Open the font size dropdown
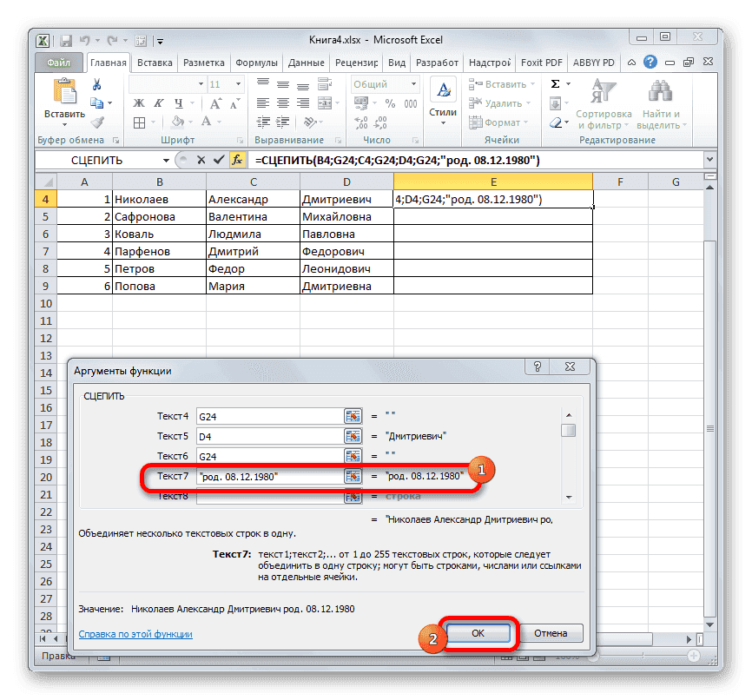This screenshot has height=700, width=752. 238,84
